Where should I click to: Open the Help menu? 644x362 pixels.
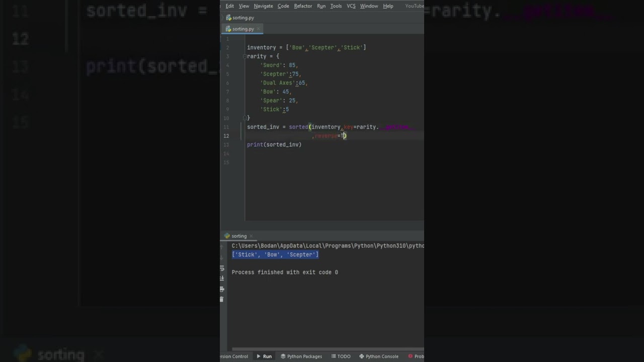388,6
